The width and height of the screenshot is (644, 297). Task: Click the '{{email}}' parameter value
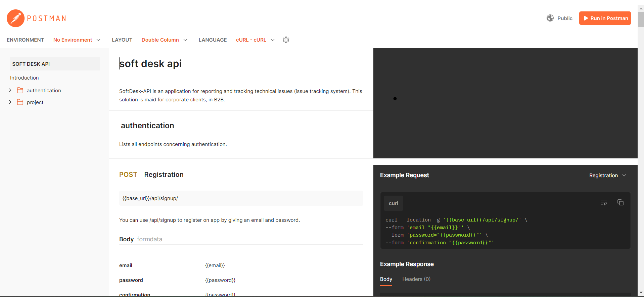pos(215,265)
